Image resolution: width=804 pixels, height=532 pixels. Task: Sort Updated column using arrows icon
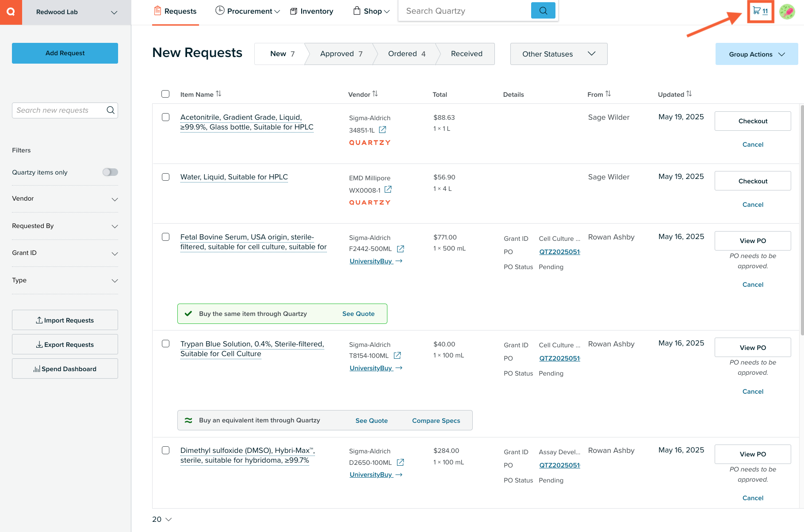(689, 94)
